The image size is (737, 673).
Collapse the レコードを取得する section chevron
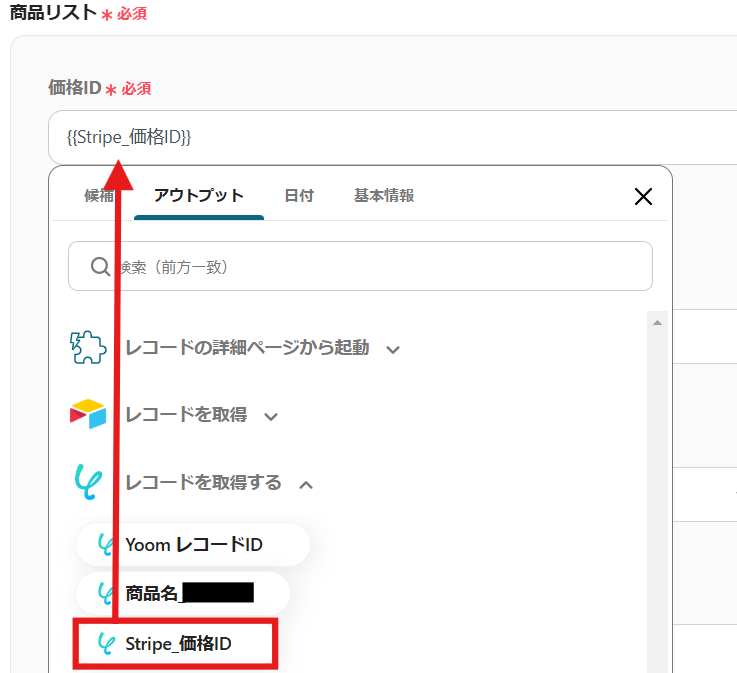306,485
